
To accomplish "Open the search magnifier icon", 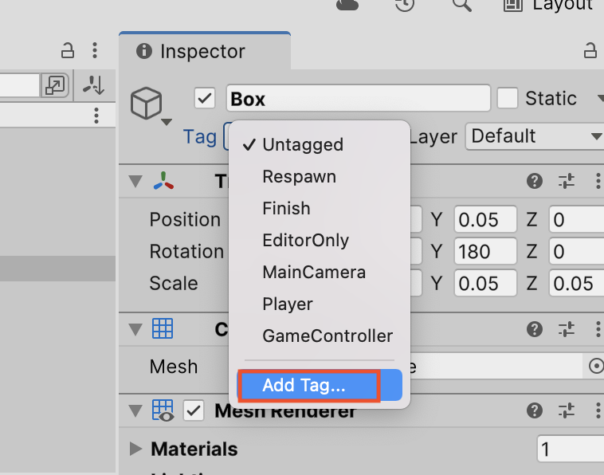I will tap(461, 5).
